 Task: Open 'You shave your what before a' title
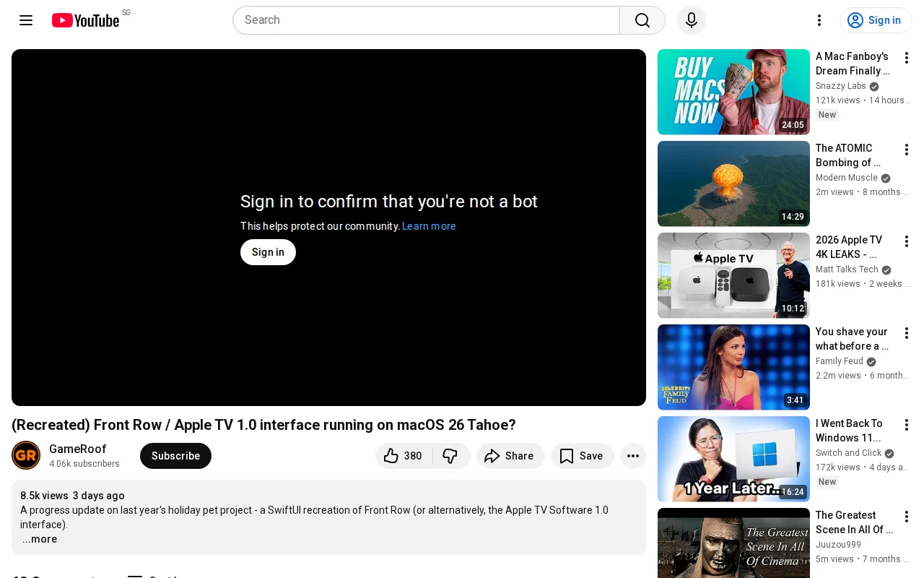tap(853, 339)
